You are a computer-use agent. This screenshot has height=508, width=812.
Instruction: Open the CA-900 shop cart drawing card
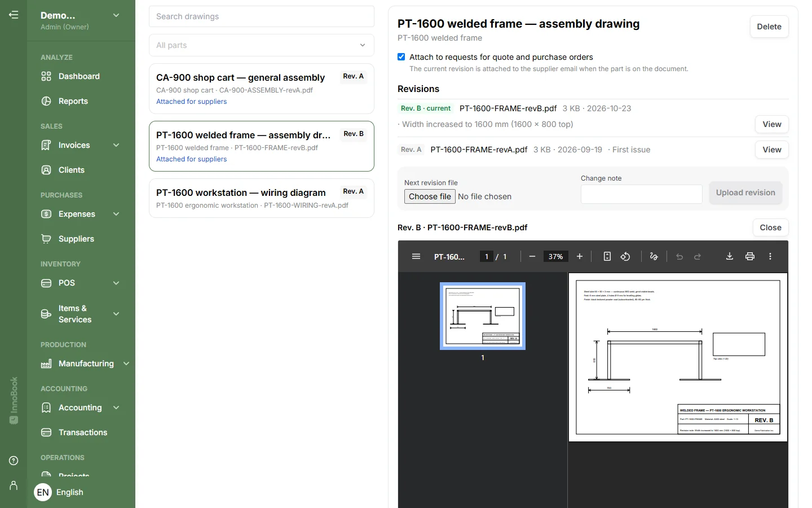click(x=262, y=89)
